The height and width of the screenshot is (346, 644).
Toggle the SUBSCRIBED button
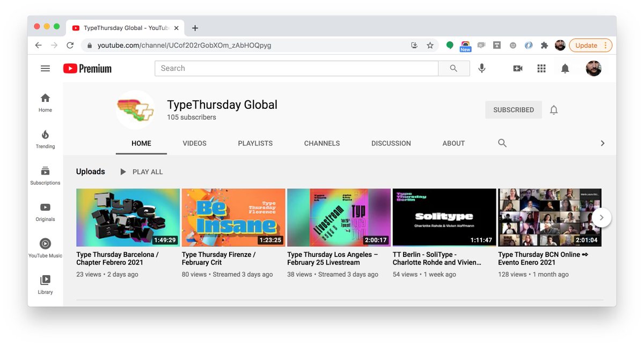click(514, 110)
